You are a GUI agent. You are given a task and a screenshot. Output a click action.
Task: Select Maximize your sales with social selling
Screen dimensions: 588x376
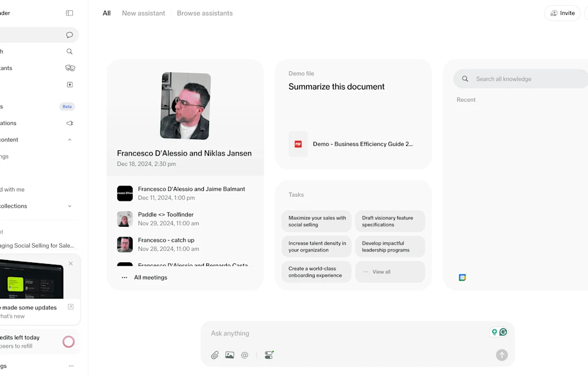click(x=316, y=221)
